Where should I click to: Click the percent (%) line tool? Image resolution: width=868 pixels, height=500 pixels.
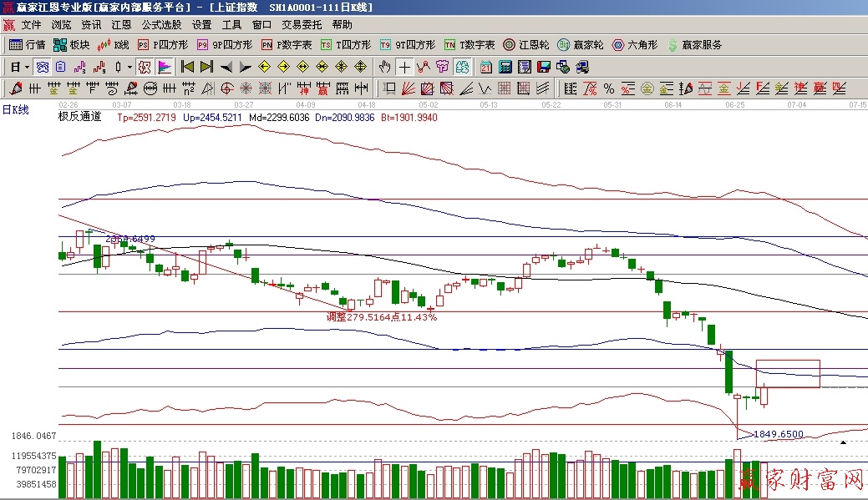click(x=608, y=88)
